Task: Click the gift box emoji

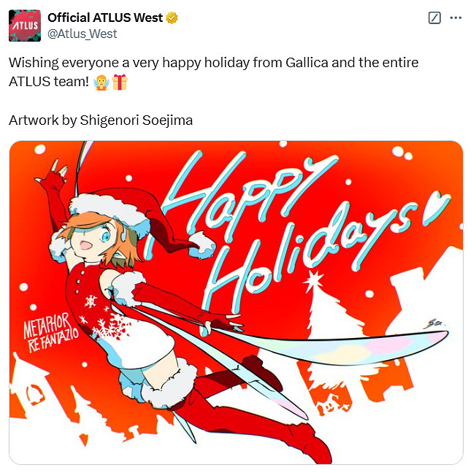Action: click(120, 82)
